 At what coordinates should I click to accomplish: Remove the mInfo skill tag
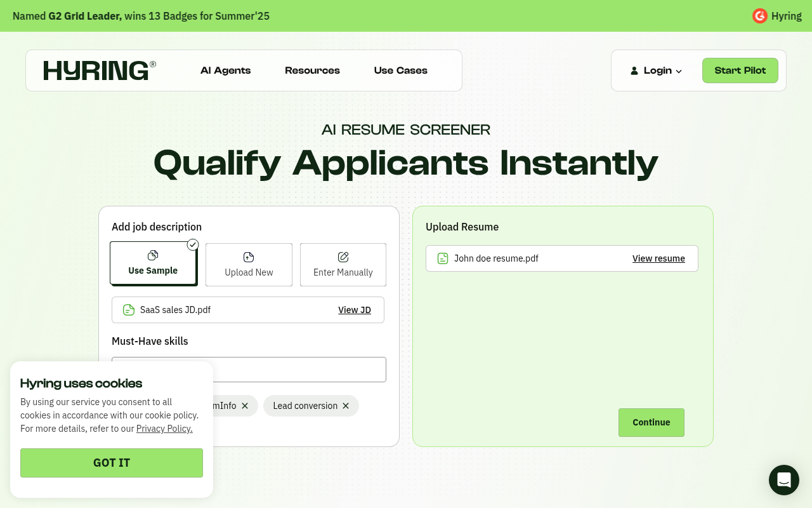tap(246, 406)
